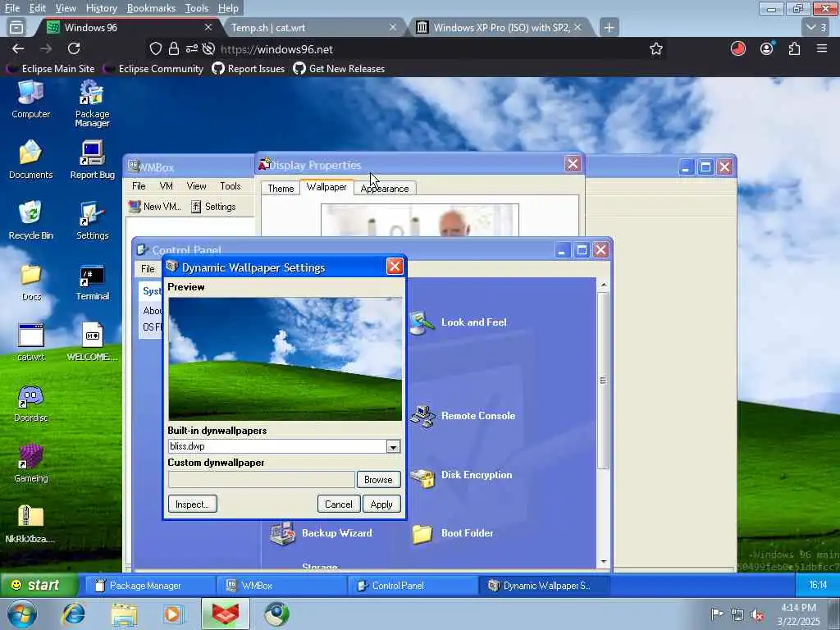Viewport: 840px width, 630px height.
Task: Open the Report Bug desktop icon
Action: pos(92,160)
